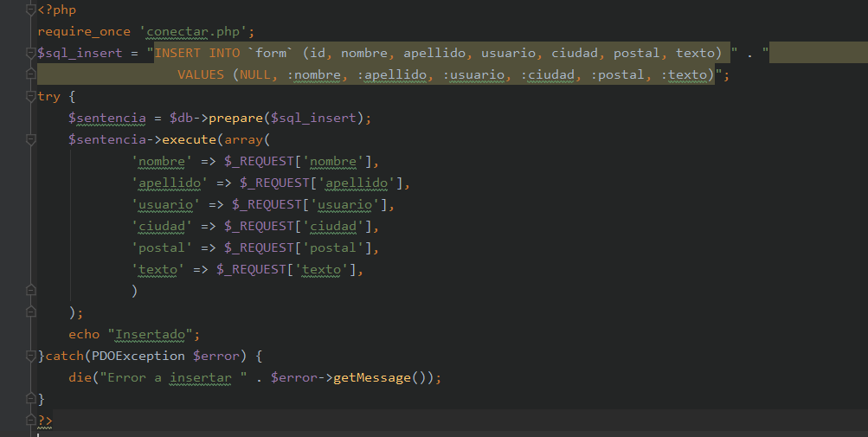Click the fold end marker at closing ?> tag

pyautogui.click(x=30, y=421)
